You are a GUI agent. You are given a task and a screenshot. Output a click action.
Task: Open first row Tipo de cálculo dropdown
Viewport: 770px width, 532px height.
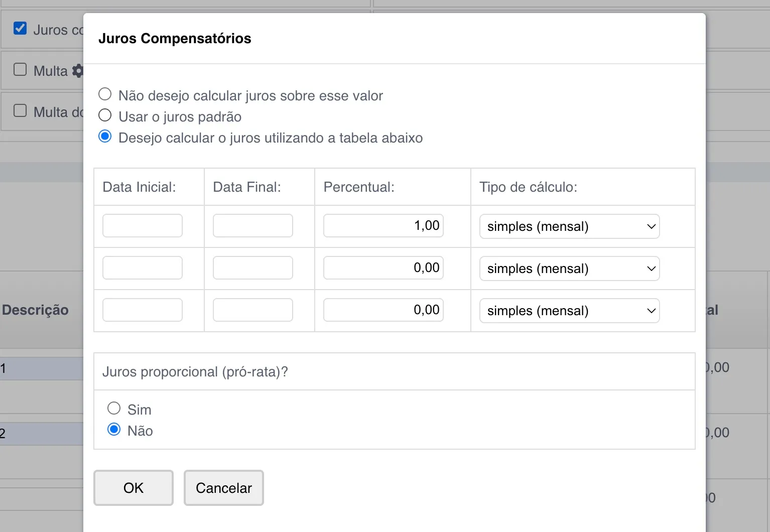[x=569, y=226]
